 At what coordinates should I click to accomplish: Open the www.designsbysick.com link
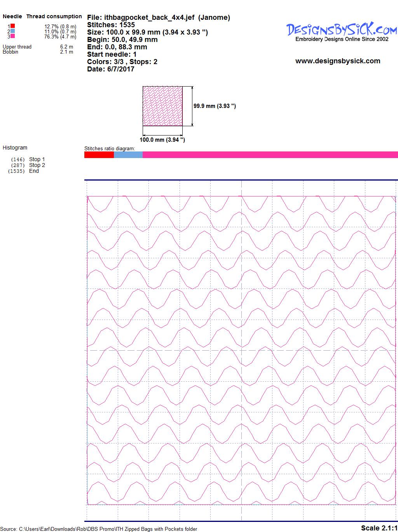(x=338, y=61)
